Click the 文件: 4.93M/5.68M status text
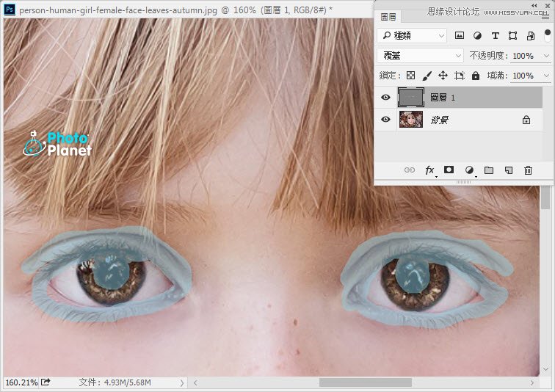 [115, 382]
